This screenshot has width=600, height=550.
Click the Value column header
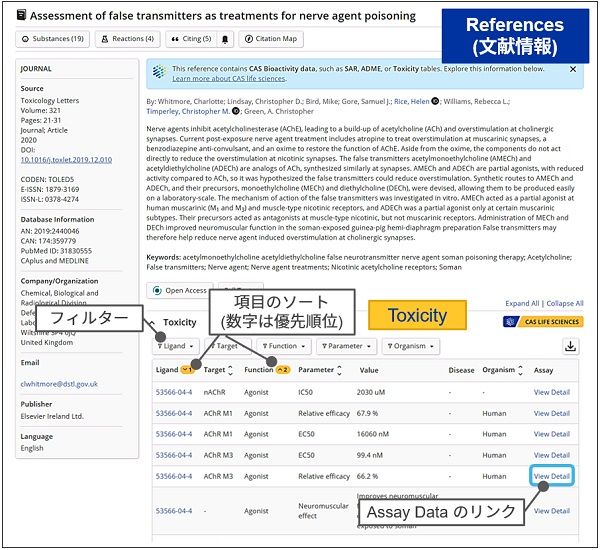click(x=369, y=370)
